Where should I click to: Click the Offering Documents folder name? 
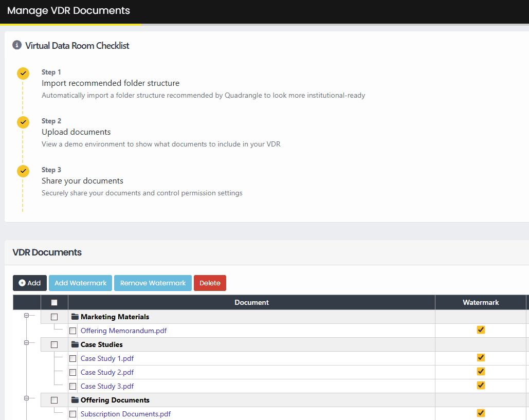(115, 400)
